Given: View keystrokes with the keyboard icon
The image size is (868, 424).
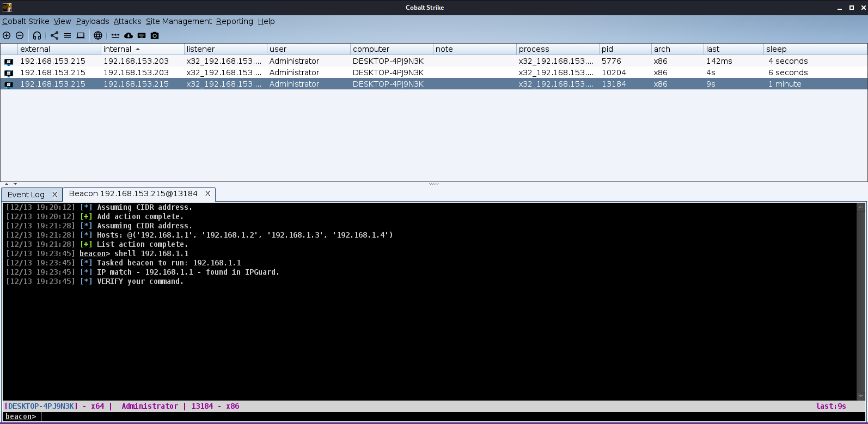Looking at the screenshot, I should pos(142,35).
